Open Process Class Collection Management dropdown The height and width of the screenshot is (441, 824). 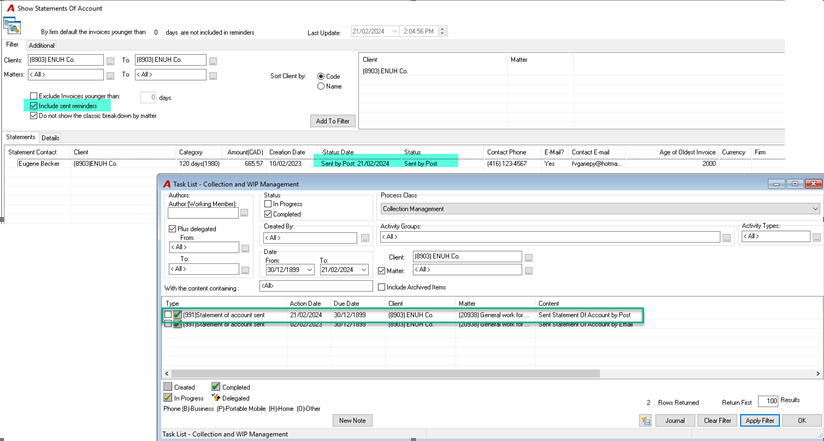pos(815,209)
